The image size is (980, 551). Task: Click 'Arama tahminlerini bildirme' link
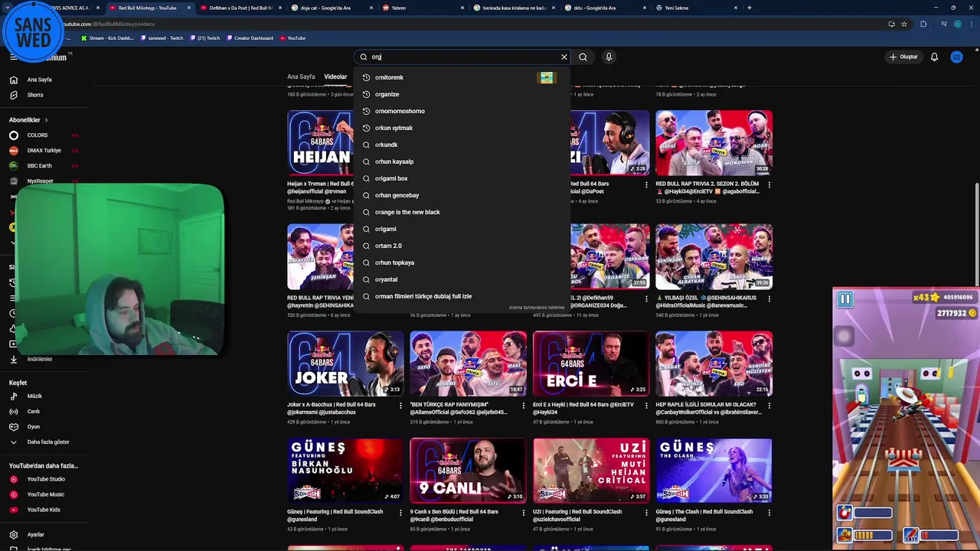pos(536,308)
